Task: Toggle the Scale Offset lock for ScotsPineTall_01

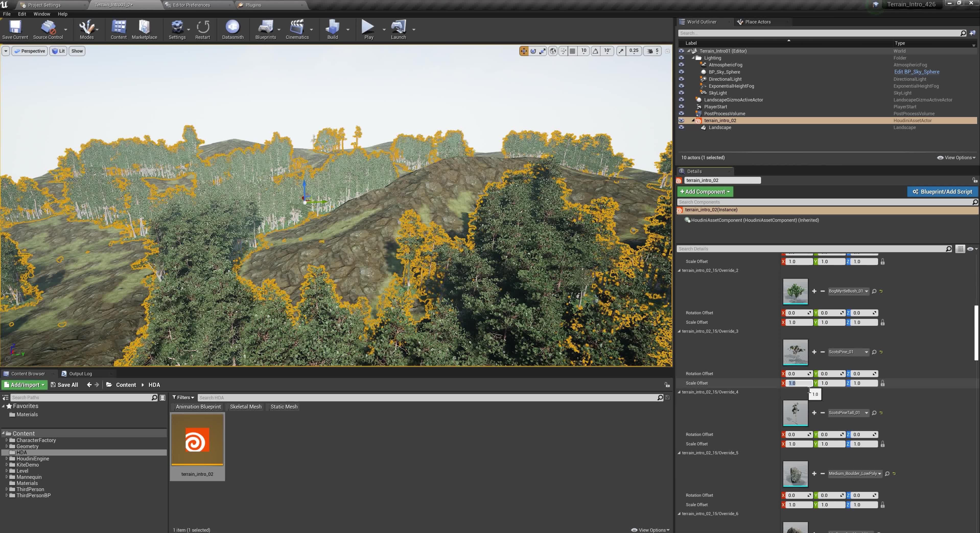Action: pyautogui.click(x=883, y=444)
